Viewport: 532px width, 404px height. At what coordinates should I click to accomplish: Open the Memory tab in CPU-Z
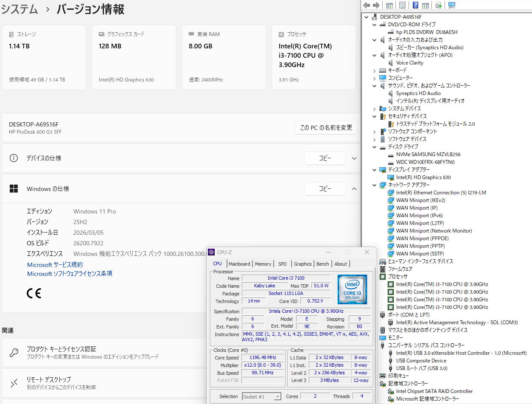263,264
